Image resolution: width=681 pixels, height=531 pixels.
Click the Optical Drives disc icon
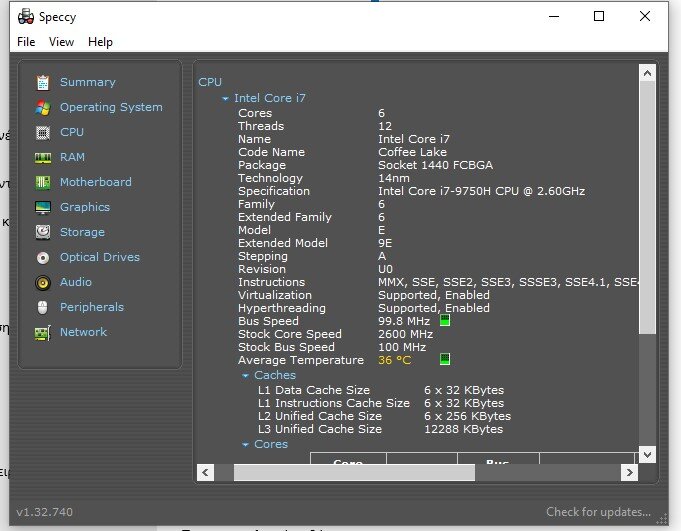click(43, 257)
